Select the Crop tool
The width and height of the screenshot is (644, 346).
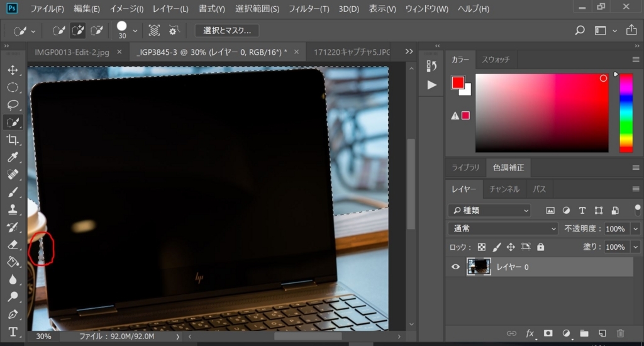coord(13,140)
